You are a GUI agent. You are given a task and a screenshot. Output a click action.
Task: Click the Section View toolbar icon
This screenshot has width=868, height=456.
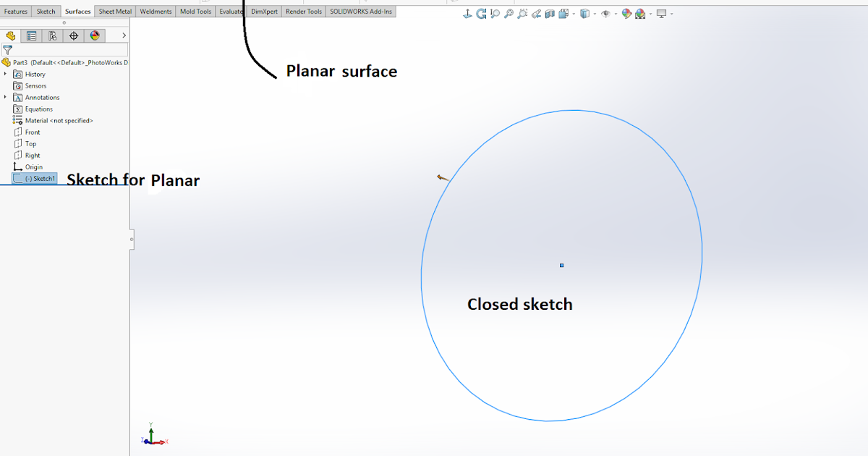click(550, 13)
